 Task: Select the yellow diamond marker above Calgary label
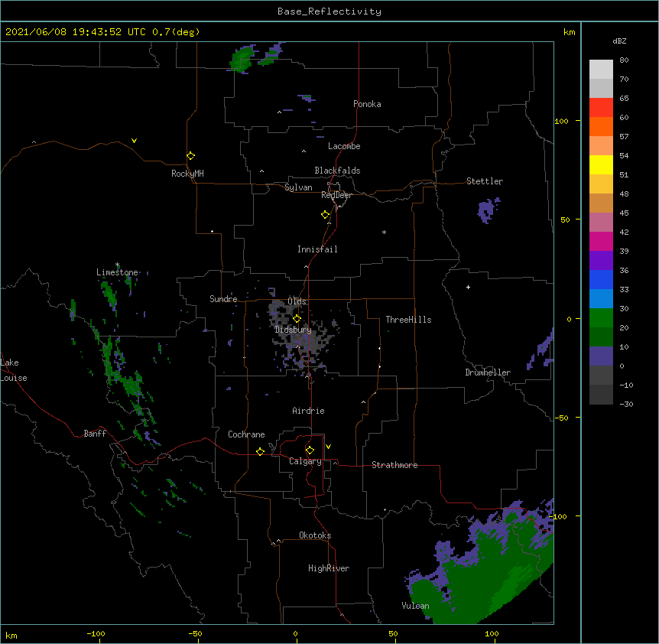(310, 450)
